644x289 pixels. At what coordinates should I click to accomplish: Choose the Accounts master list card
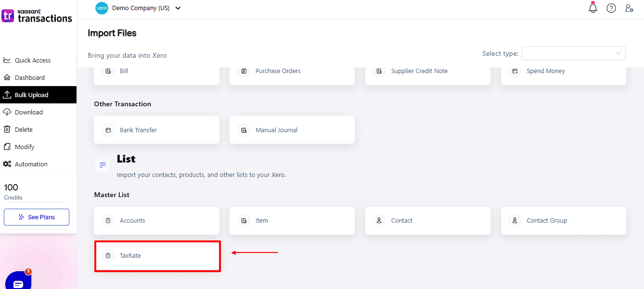pos(156,221)
